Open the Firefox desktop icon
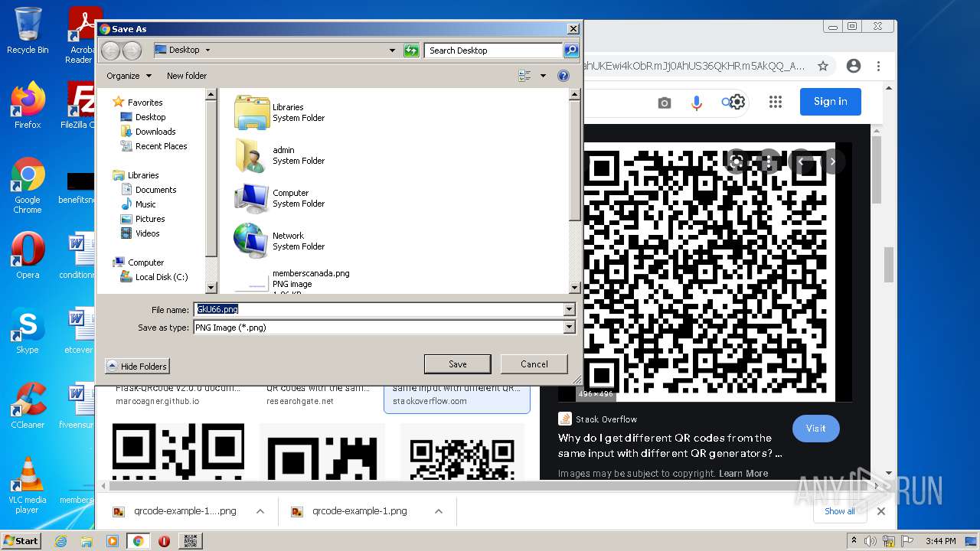980x551 pixels. (x=28, y=105)
